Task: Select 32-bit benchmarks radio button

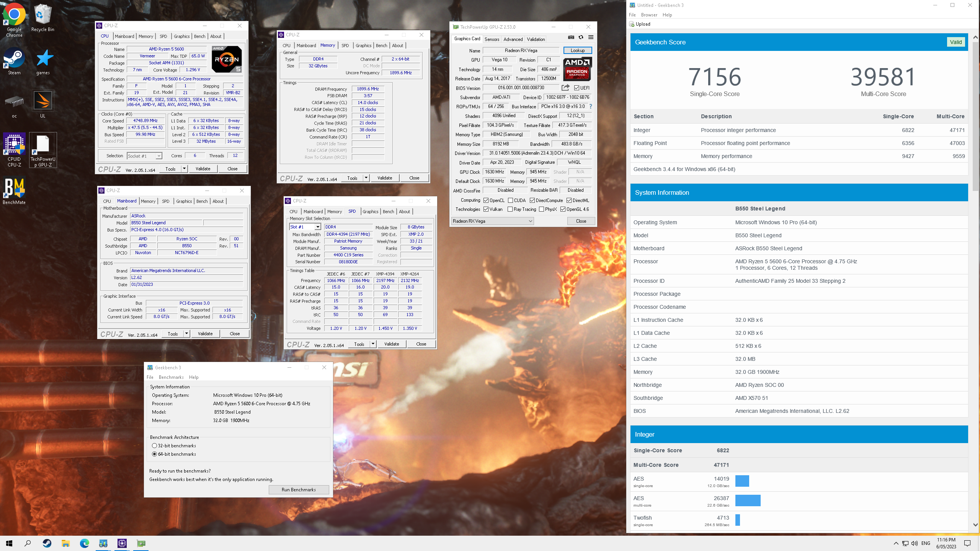Action: click(x=154, y=446)
